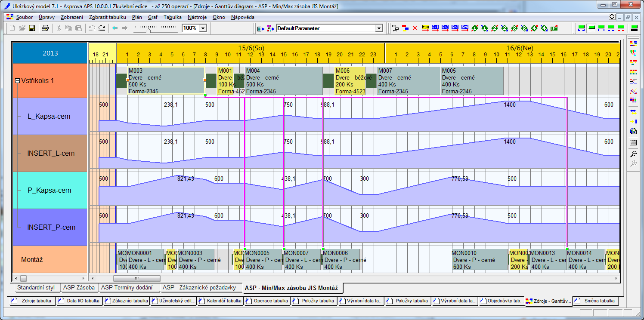
Task: Click the Cut scissors icon
Action: tap(59, 28)
